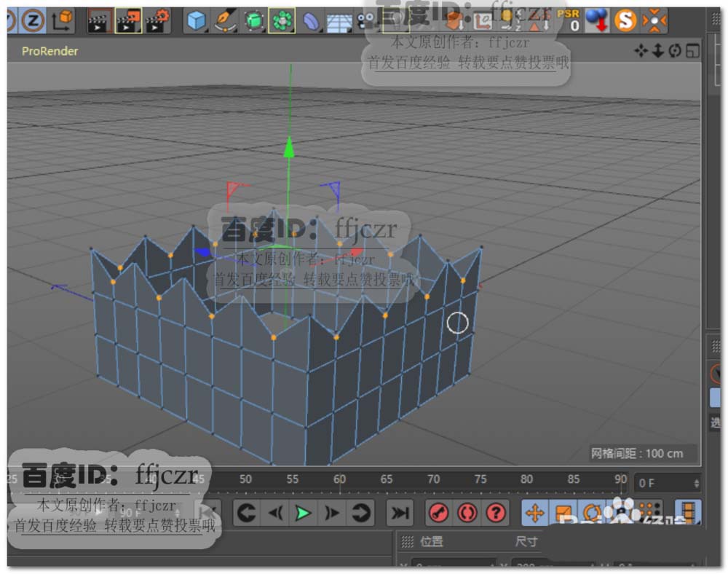Record active objects keyframe
This screenshot has height=574, width=728.
(x=438, y=513)
